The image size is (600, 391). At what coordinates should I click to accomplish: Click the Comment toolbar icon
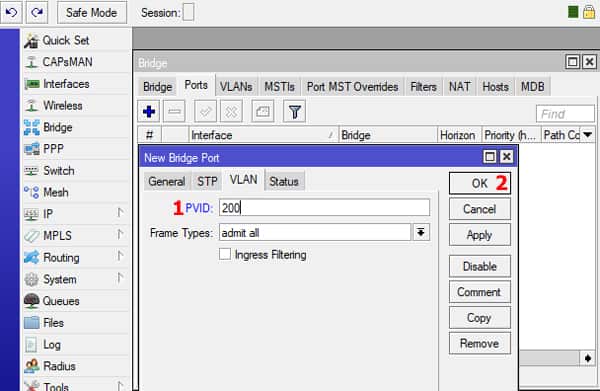pos(263,112)
